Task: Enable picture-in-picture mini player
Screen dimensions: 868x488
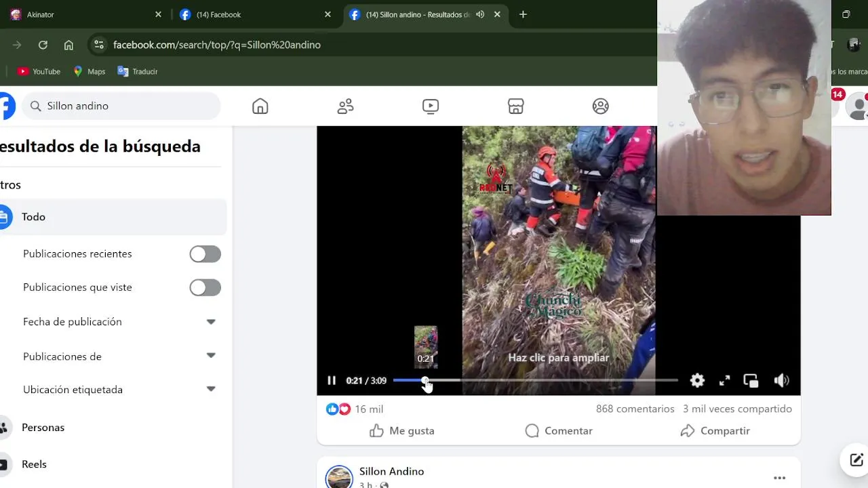Action: click(751, 381)
